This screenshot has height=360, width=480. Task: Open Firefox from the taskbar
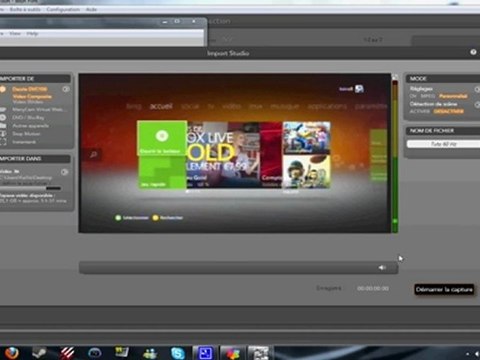[11, 352]
